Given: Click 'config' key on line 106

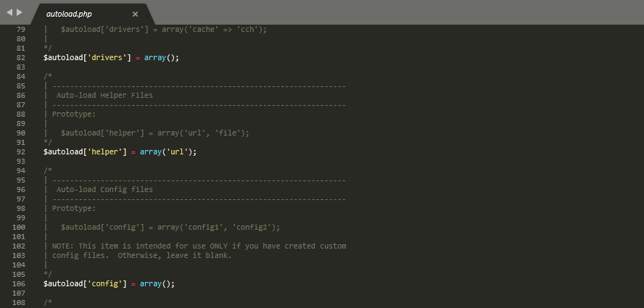Looking at the screenshot, I should (107, 284).
